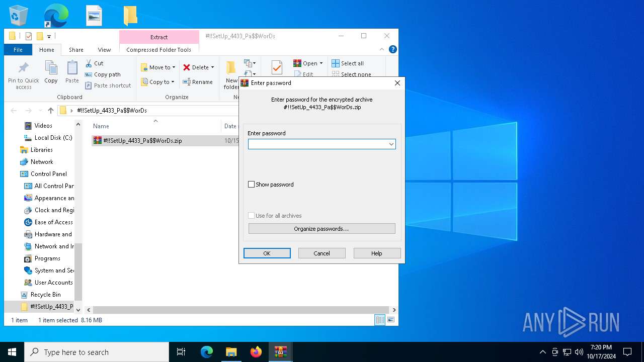The width and height of the screenshot is (644, 362).
Task: Switch to the details view icon in the status bar
Action: pos(380,320)
